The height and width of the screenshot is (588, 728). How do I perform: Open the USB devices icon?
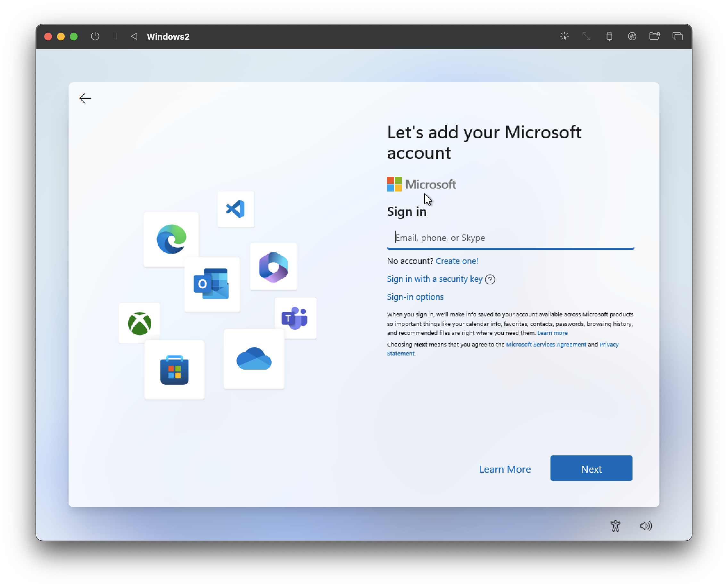(x=609, y=36)
